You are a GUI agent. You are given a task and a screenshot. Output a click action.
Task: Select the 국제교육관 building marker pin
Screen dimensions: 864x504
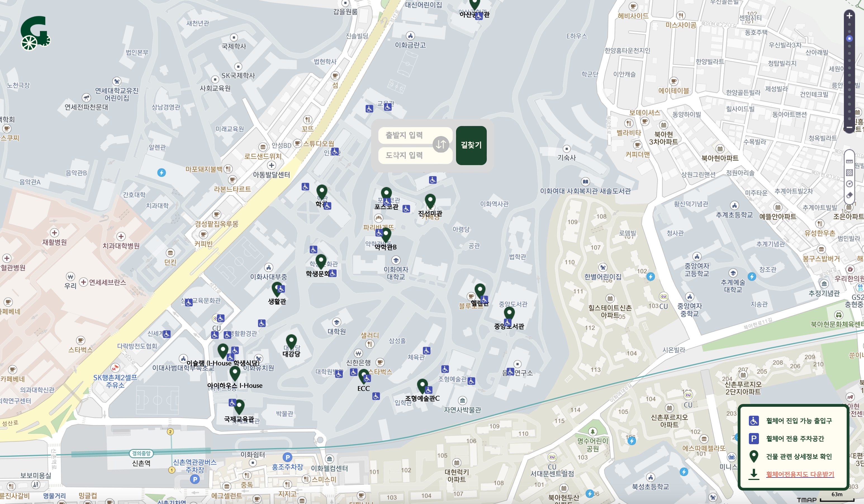(239, 406)
